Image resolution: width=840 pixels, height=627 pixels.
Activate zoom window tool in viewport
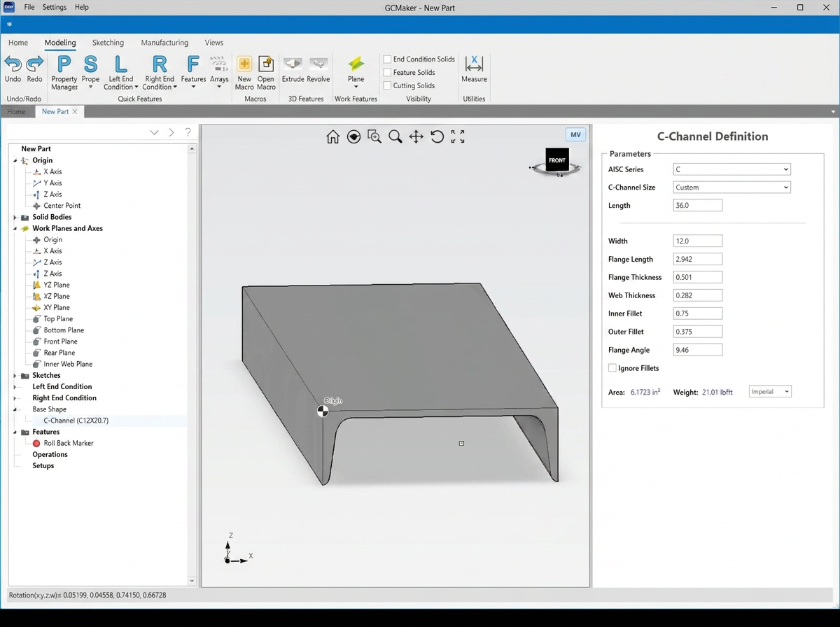(374, 136)
